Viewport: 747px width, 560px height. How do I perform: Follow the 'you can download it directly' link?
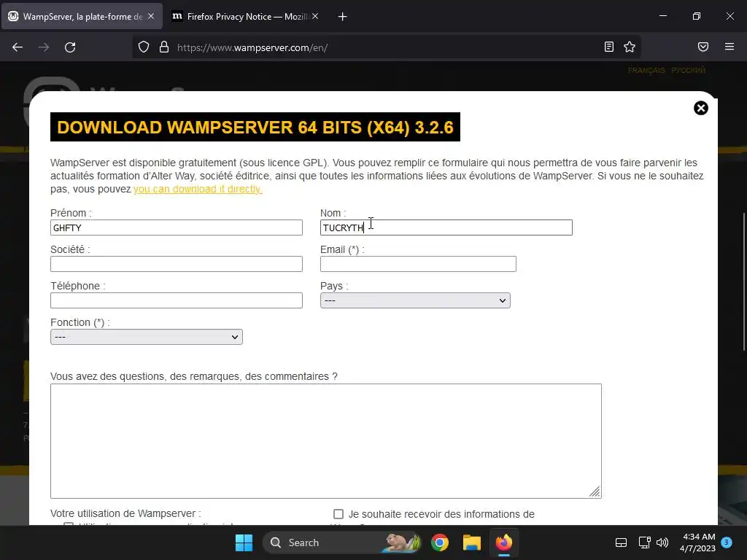pos(198,189)
